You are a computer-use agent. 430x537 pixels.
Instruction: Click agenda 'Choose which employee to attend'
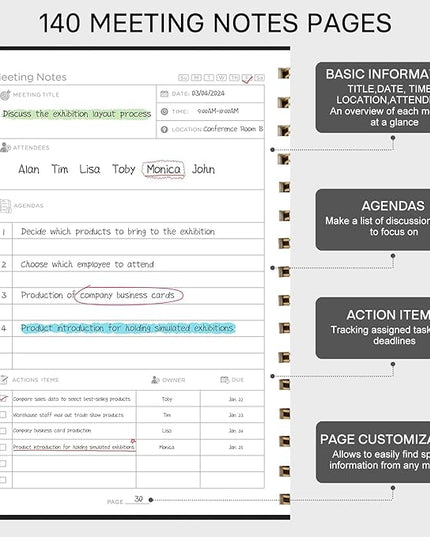pos(88,264)
